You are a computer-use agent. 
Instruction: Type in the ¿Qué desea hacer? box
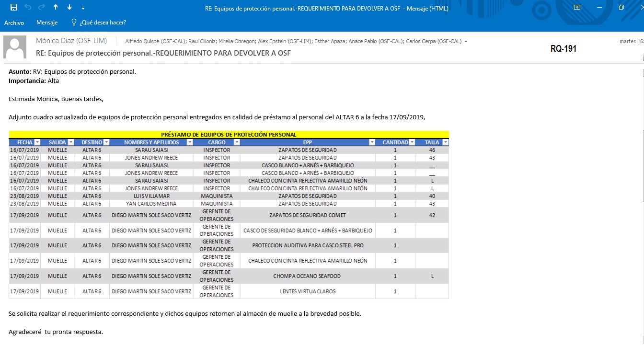(103, 23)
